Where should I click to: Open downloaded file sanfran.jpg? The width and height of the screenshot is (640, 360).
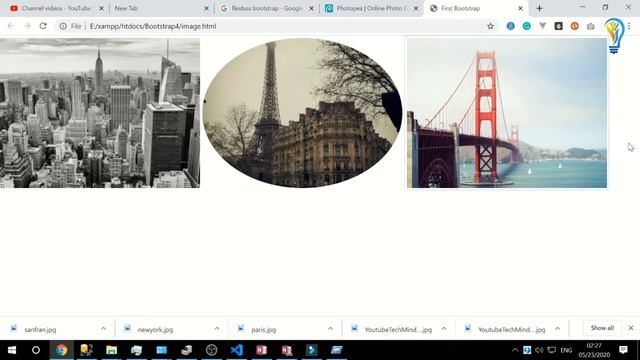[x=40, y=329]
